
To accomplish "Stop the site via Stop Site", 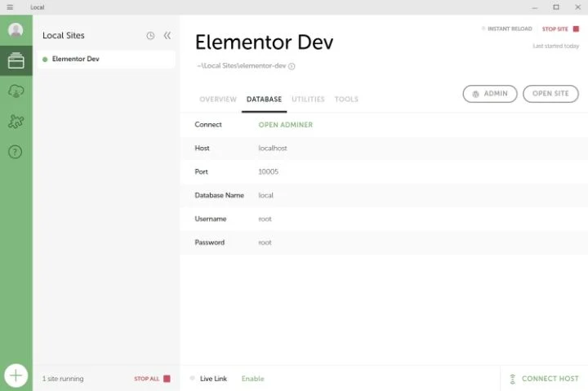I will click(x=560, y=29).
